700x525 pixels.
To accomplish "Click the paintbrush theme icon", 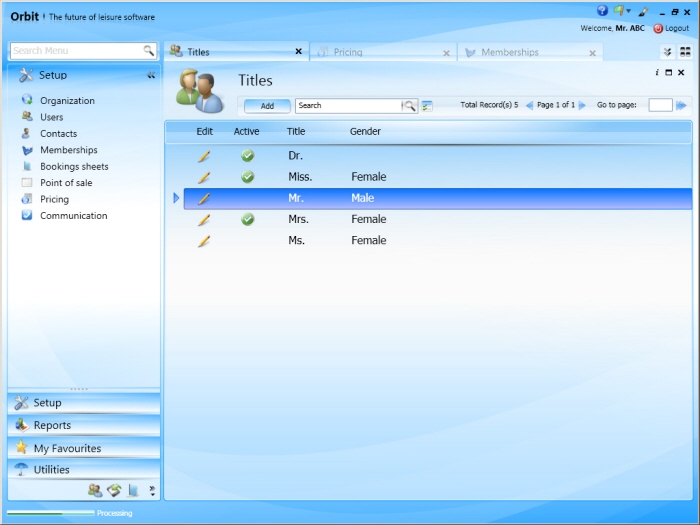I will pyautogui.click(x=643, y=12).
